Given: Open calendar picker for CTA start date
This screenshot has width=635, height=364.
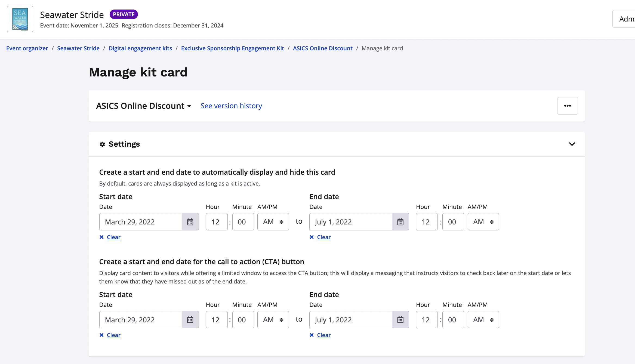Looking at the screenshot, I should tap(190, 320).
